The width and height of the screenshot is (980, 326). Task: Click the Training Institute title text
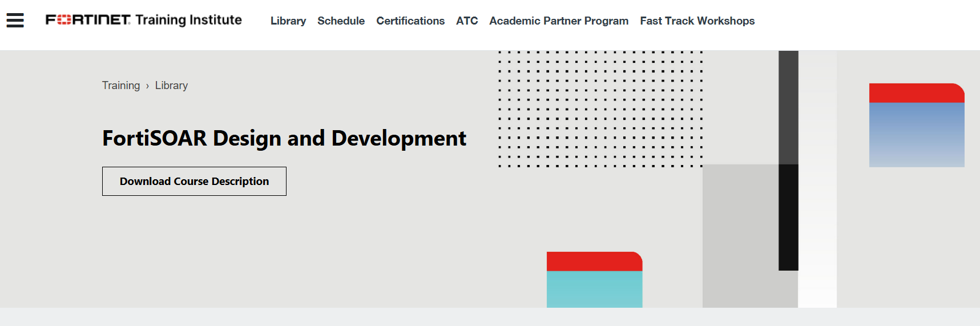coord(188,20)
